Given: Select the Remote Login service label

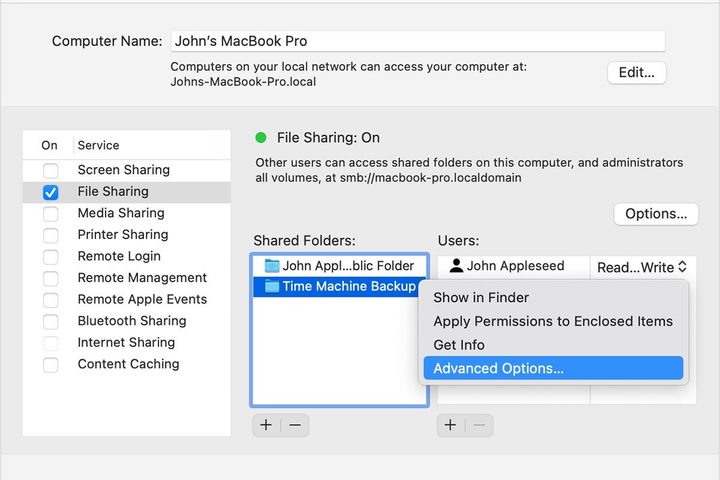Looking at the screenshot, I should (x=119, y=256).
